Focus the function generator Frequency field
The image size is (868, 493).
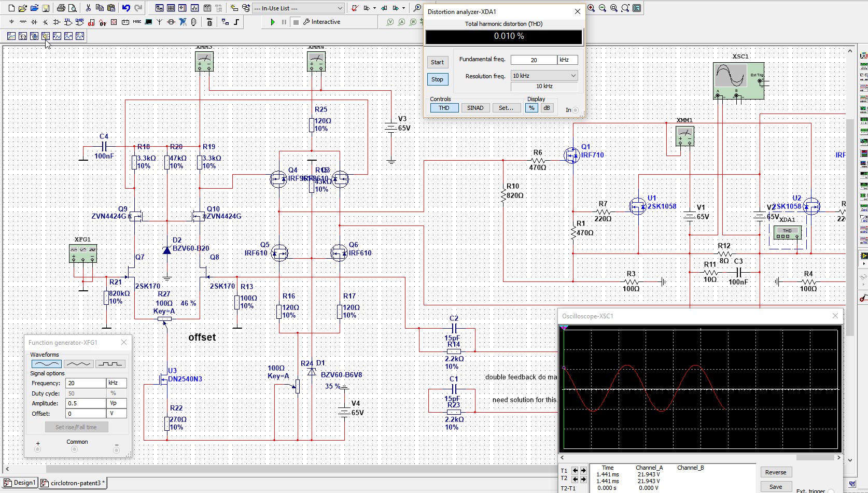(x=86, y=383)
